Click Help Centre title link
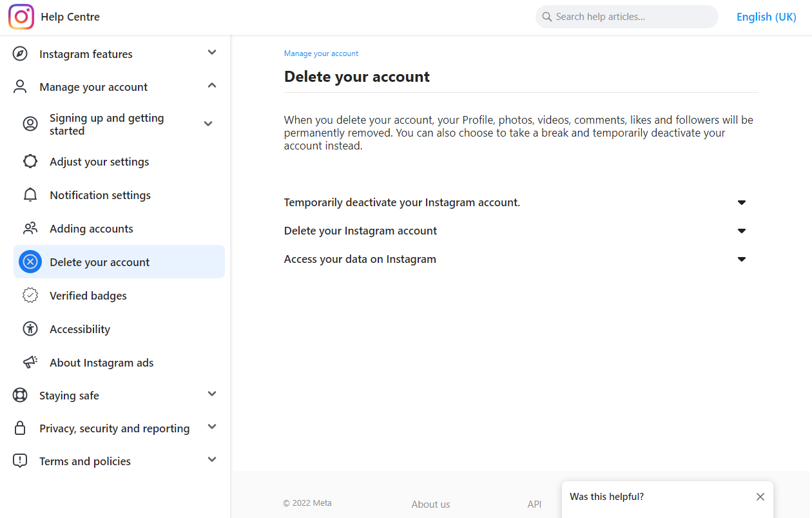Screen dimensions: 812x518 [x=70, y=17]
